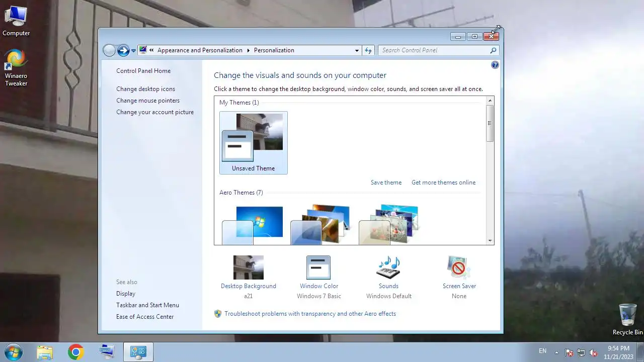Click the Back navigation arrow button

tap(109, 50)
